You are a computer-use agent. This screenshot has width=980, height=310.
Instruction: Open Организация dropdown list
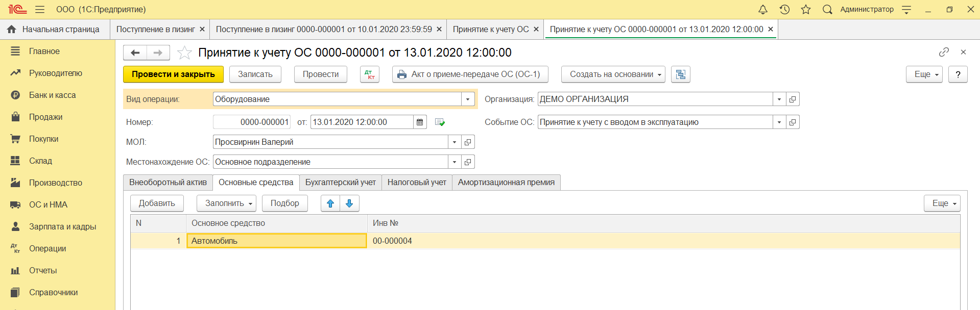tap(779, 99)
